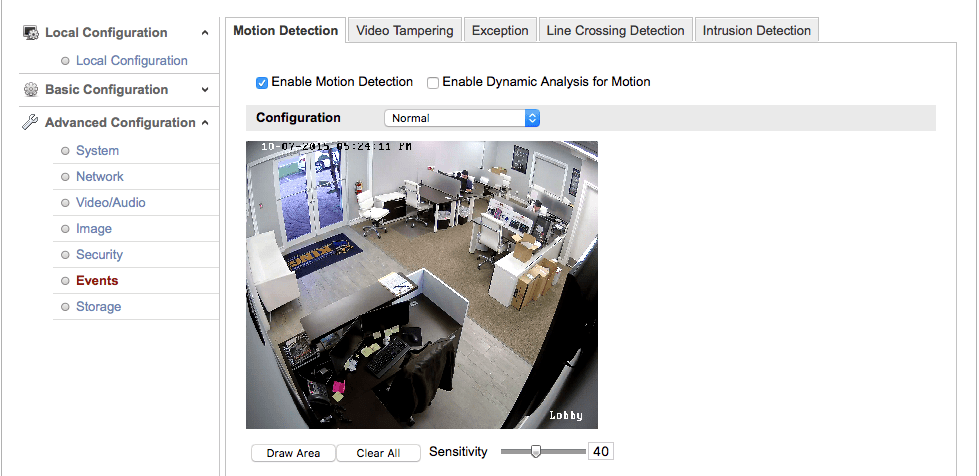Select the Motion Detection tab
This screenshot has height=476, width=979.
click(285, 31)
